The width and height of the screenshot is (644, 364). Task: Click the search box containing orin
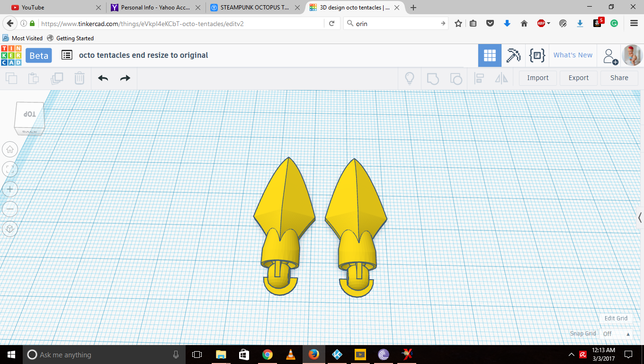(x=395, y=23)
